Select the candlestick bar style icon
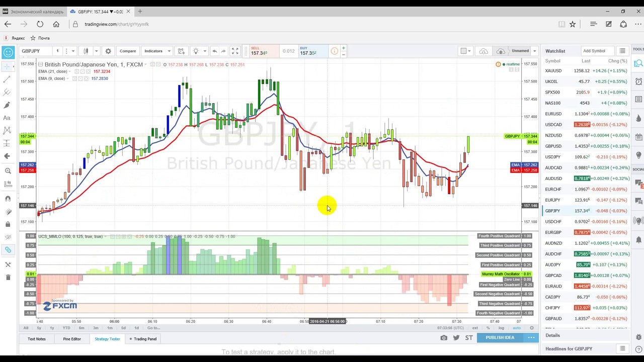The image size is (644, 362). click(86, 51)
